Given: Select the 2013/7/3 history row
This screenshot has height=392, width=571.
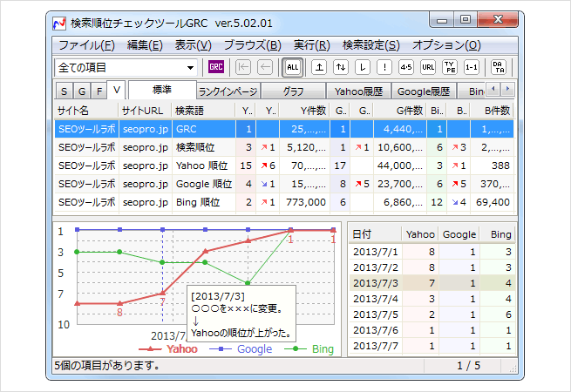Looking at the screenshot, I should pyautogui.click(x=432, y=283).
